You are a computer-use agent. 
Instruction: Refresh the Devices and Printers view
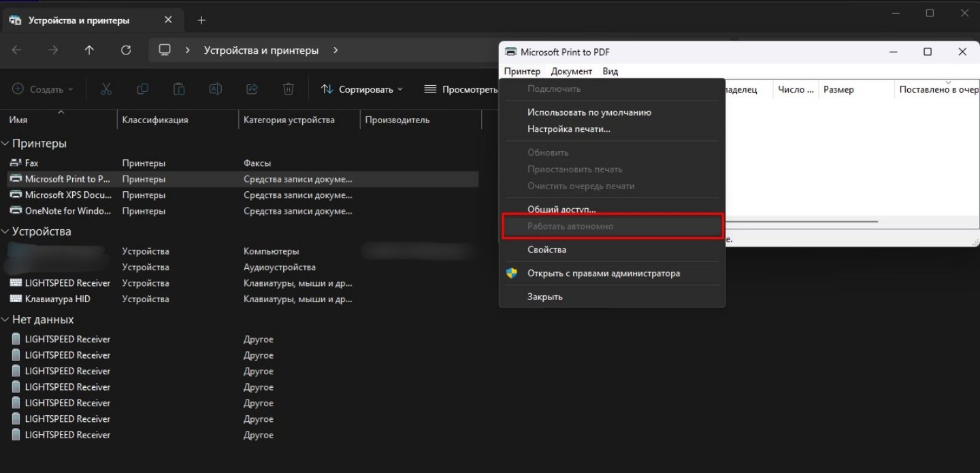pyautogui.click(x=125, y=50)
